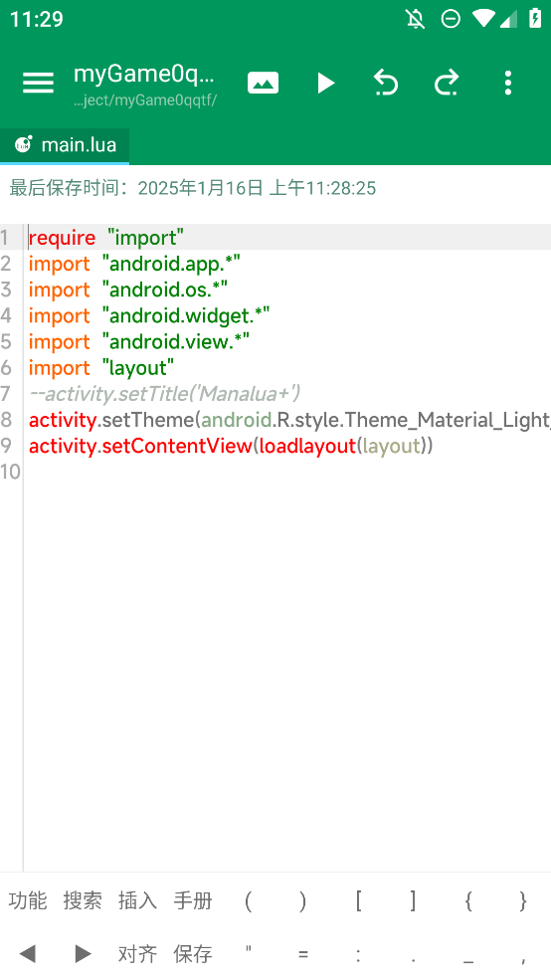
Task: Move the cursor right with the arrow key
Action: click(x=83, y=954)
